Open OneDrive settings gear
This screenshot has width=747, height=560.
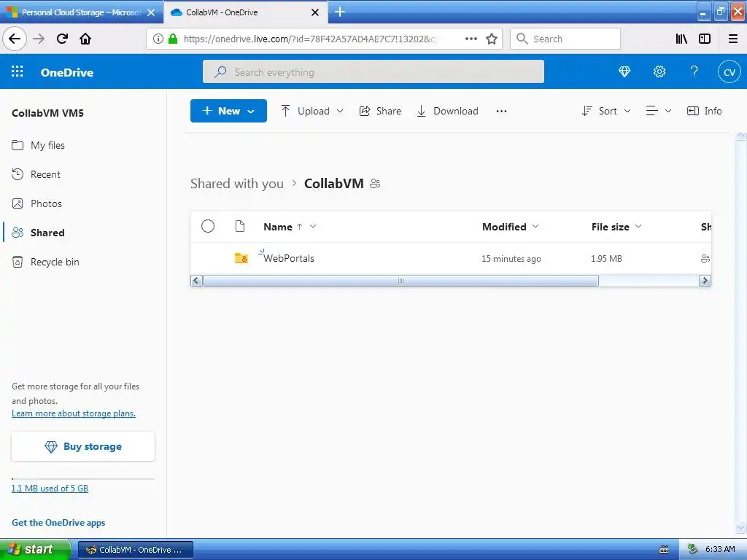pos(659,71)
